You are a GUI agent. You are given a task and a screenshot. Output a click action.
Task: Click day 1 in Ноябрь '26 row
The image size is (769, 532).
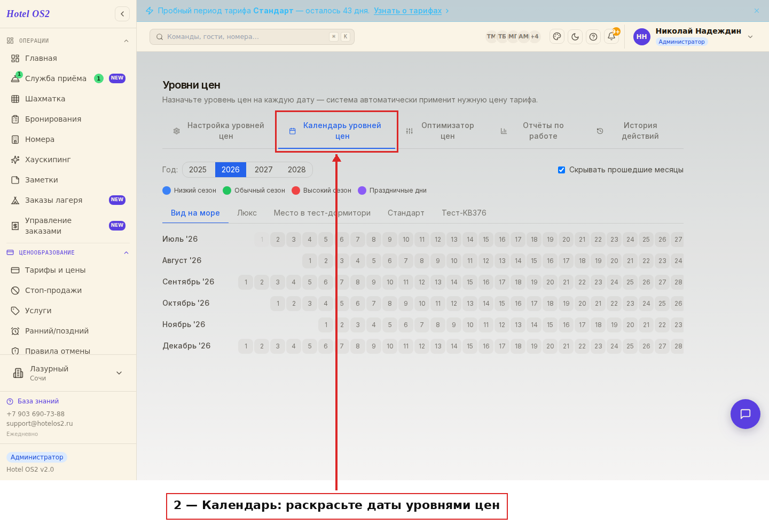click(326, 325)
